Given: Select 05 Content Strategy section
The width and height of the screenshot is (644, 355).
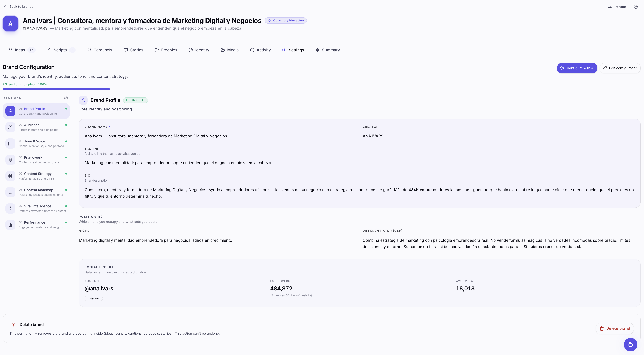Looking at the screenshot, I should 36,176.
